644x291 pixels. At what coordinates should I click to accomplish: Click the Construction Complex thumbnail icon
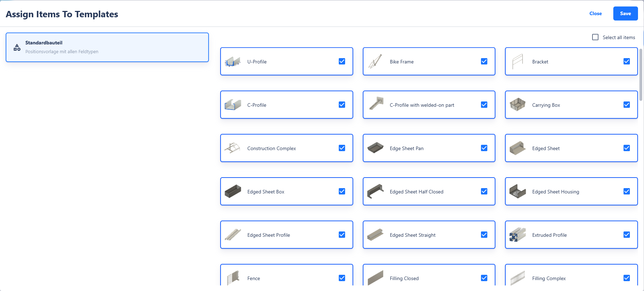coord(233,148)
